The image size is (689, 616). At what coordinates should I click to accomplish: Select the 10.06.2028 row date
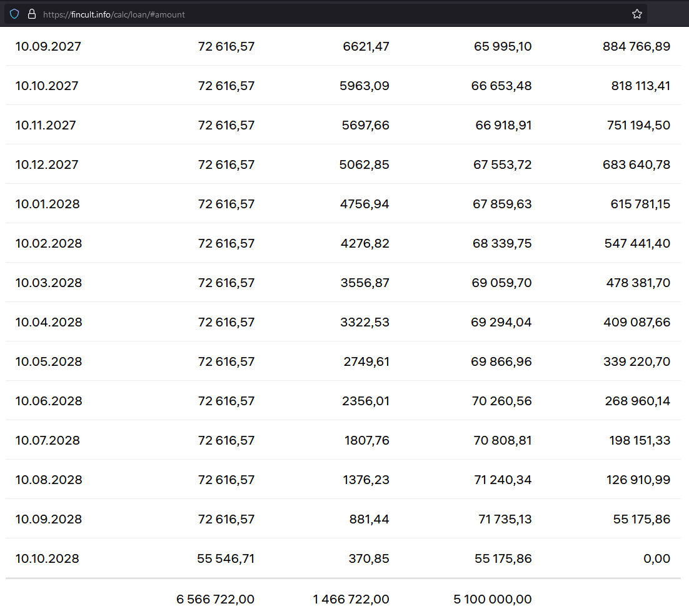pos(49,401)
